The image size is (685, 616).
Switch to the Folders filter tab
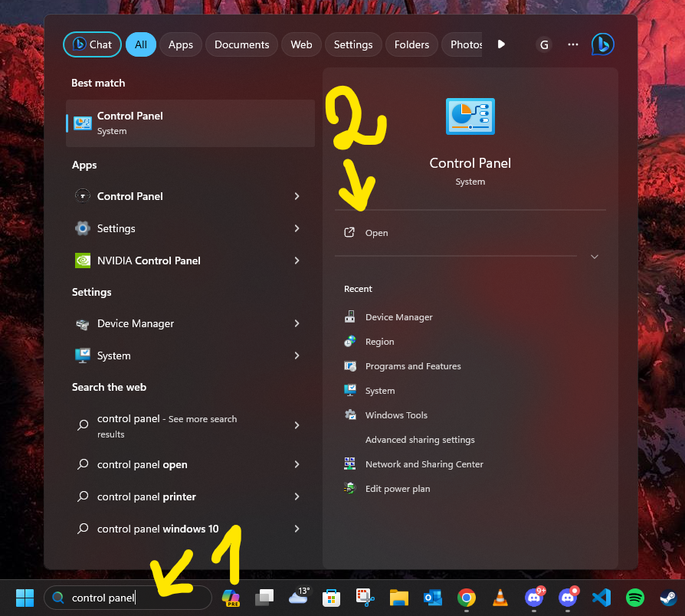click(x=411, y=44)
